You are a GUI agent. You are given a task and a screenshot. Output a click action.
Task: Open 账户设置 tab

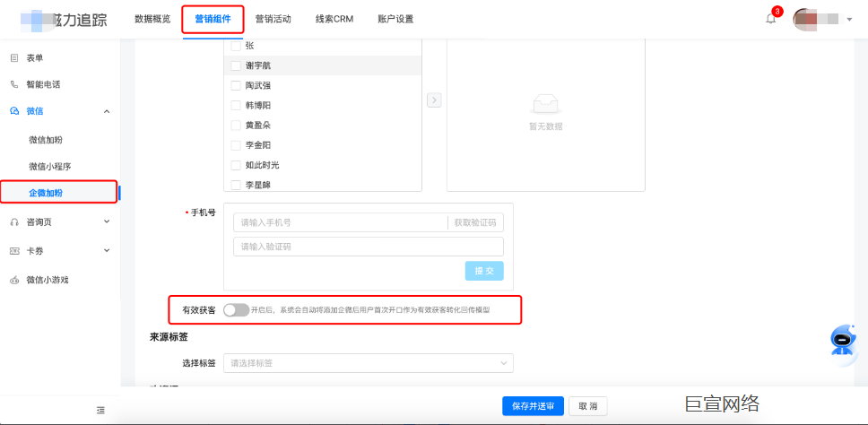[x=395, y=19]
